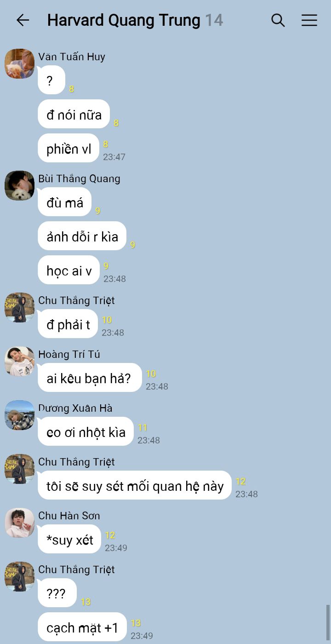Tap Bùi Thắng Quang's profile avatar

[x=20, y=185]
